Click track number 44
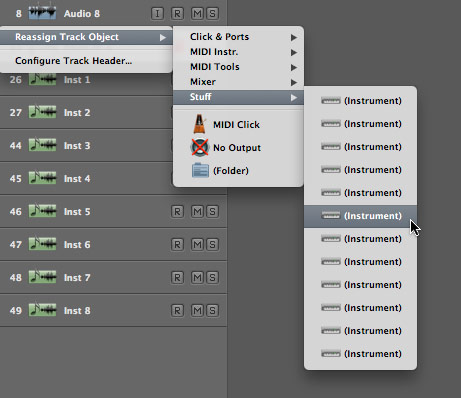The width and height of the screenshot is (461, 398). coord(16,146)
